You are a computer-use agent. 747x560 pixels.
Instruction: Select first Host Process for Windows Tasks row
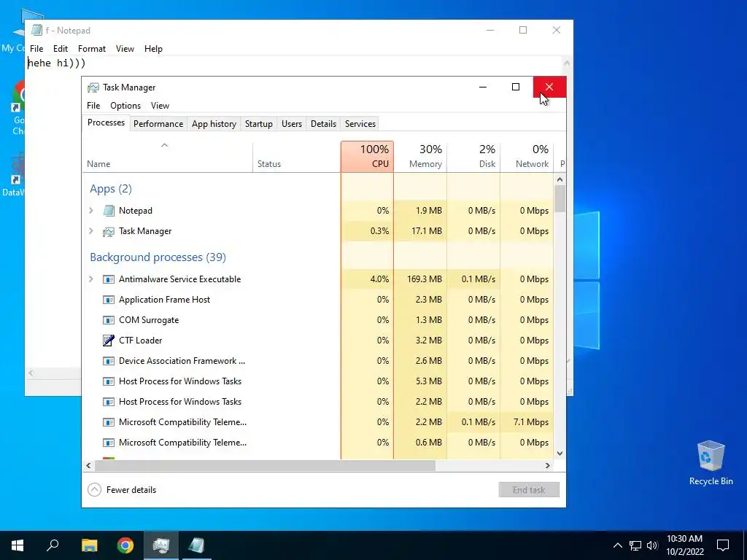coord(318,381)
